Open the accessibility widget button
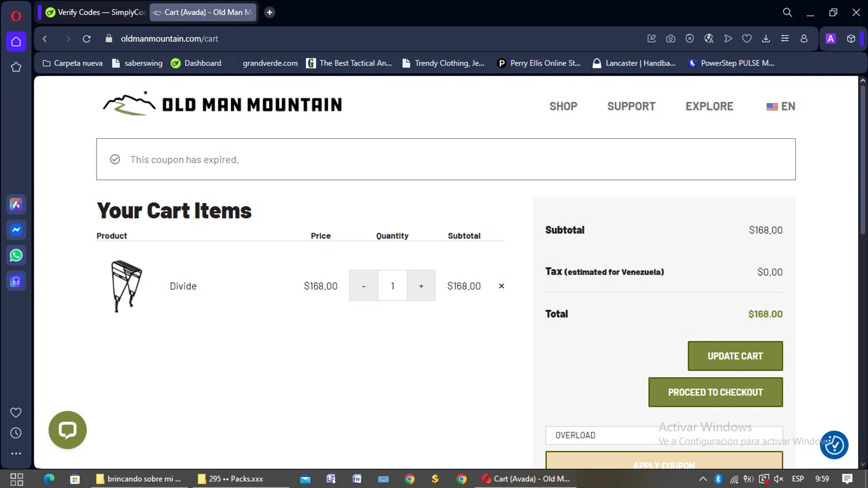 tap(834, 445)
